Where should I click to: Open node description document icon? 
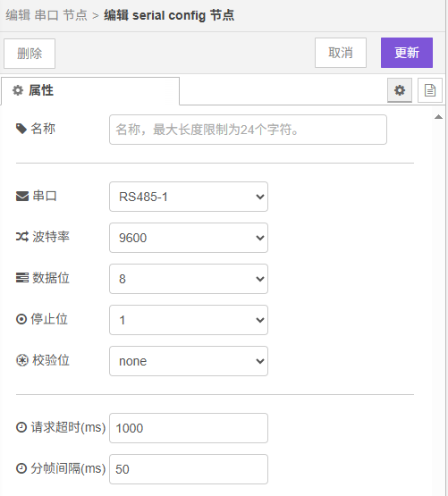pyautogui.click(x=429, y=90)
